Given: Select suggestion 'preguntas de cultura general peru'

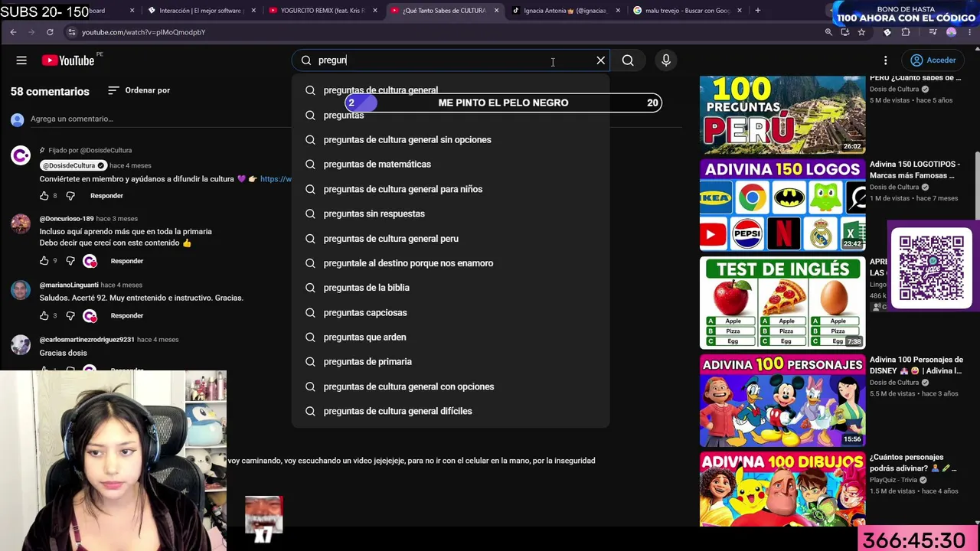Looking at the screenshot, I should [450, 238].
